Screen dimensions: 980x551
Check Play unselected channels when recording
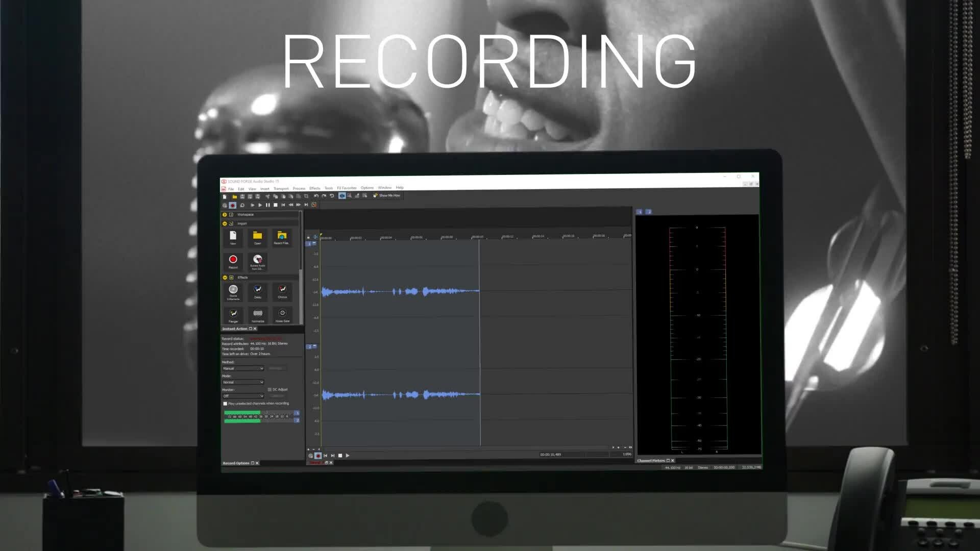point(225,404)
